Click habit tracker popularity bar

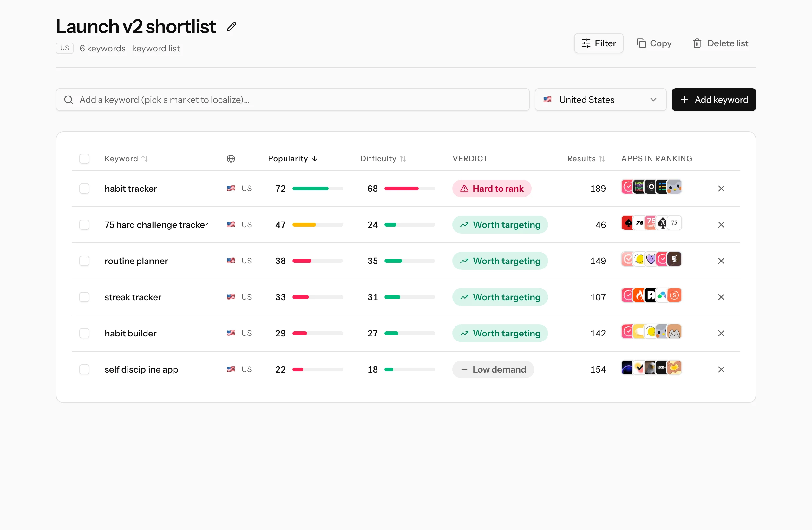pos(318,189)
